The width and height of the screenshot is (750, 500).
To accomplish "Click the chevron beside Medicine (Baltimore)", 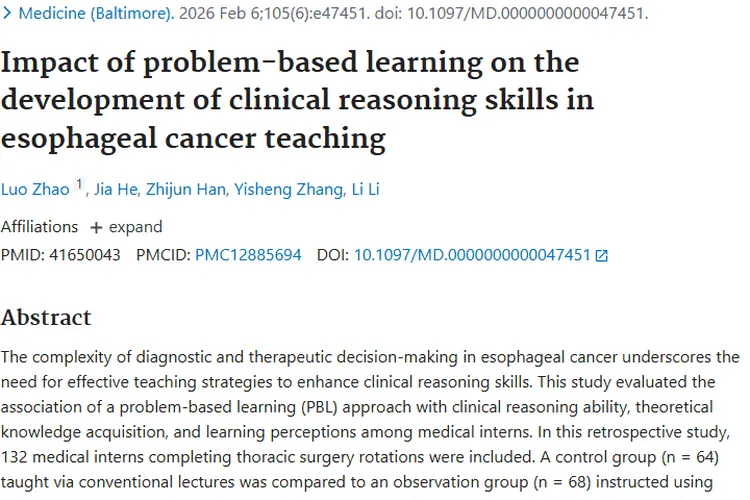I will [x=7, y=14].
